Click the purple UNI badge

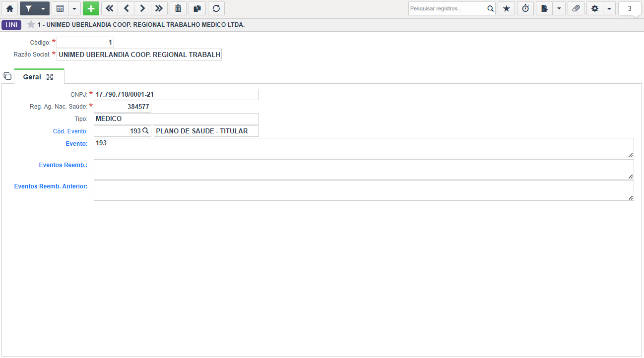11,25
